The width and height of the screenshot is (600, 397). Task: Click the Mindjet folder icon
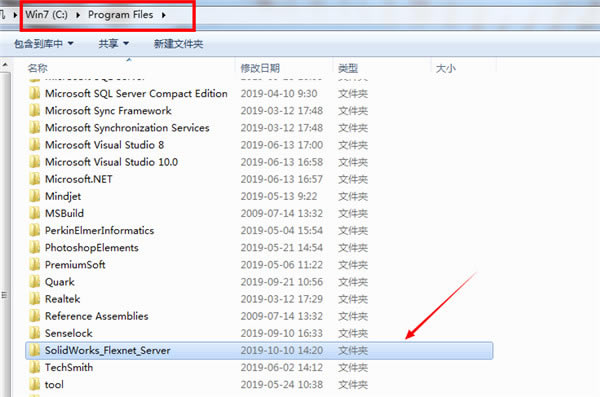pyautogui.click(x=34, y=196)
